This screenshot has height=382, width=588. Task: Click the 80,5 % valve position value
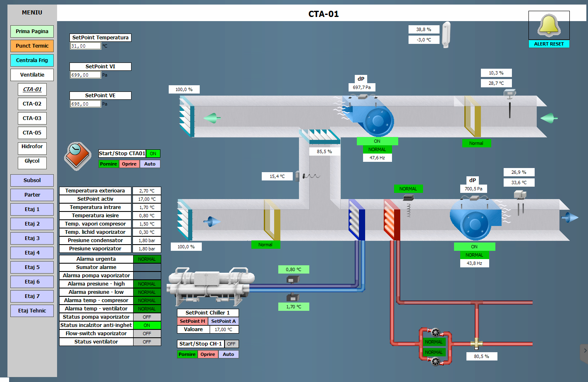click(481, 356)
